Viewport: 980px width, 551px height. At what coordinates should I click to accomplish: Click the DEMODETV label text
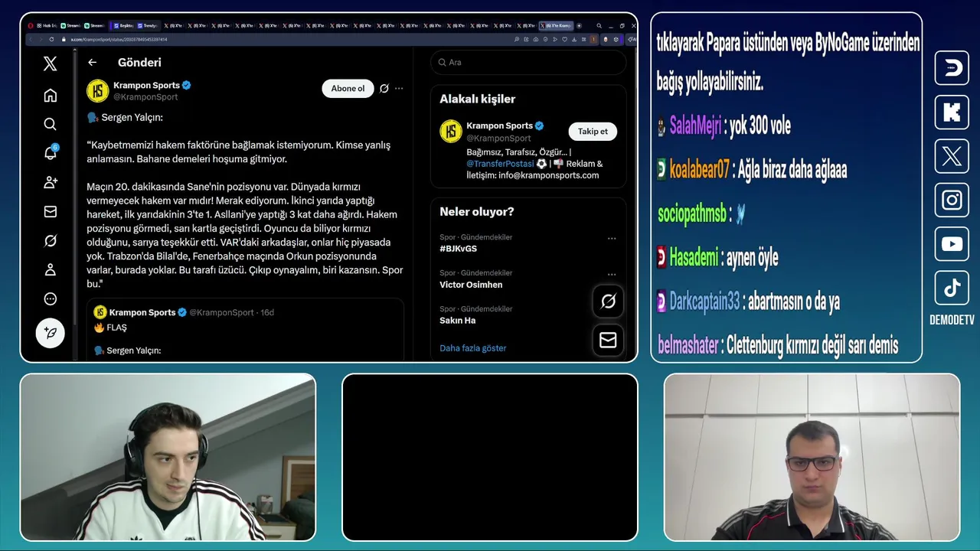[952, 321]
